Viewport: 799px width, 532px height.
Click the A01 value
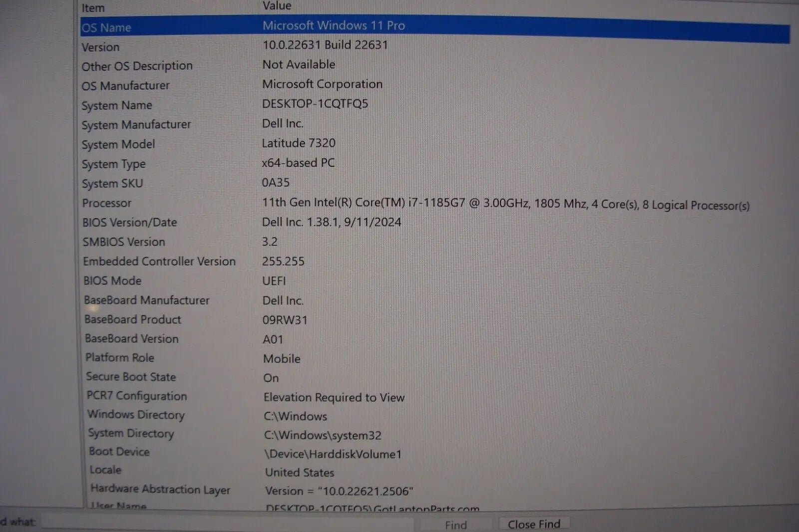pyautogui.click(x=273, y=339)
